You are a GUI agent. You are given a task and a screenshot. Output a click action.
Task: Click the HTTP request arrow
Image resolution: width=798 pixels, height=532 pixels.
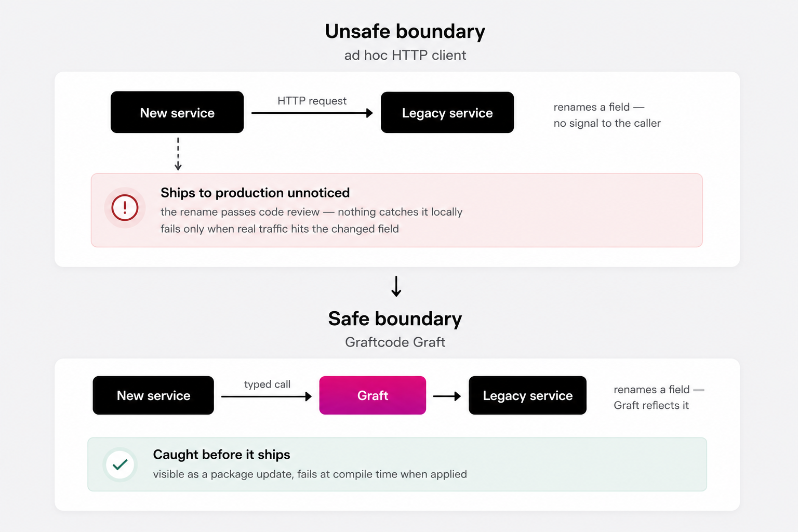[x=312, y=113]
